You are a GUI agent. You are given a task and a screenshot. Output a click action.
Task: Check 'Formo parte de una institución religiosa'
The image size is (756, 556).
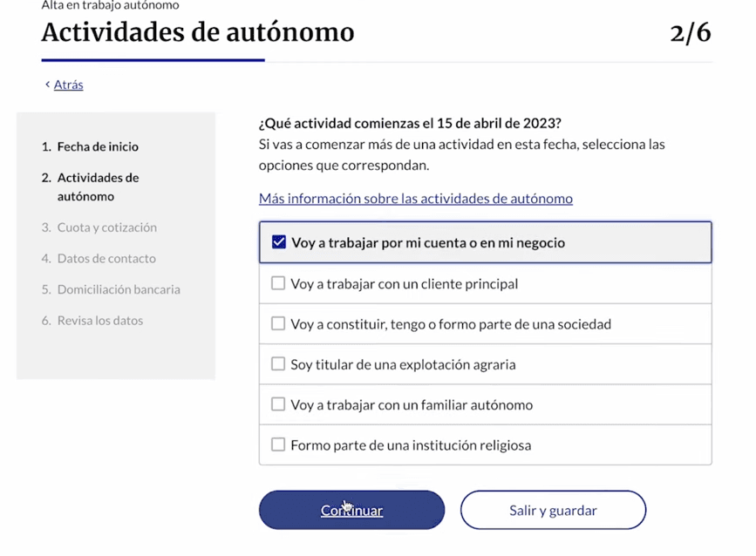click(278, 444)
